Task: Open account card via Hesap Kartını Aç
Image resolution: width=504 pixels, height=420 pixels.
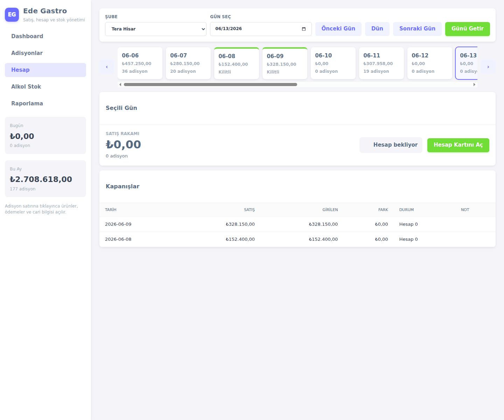Action: 458,145
